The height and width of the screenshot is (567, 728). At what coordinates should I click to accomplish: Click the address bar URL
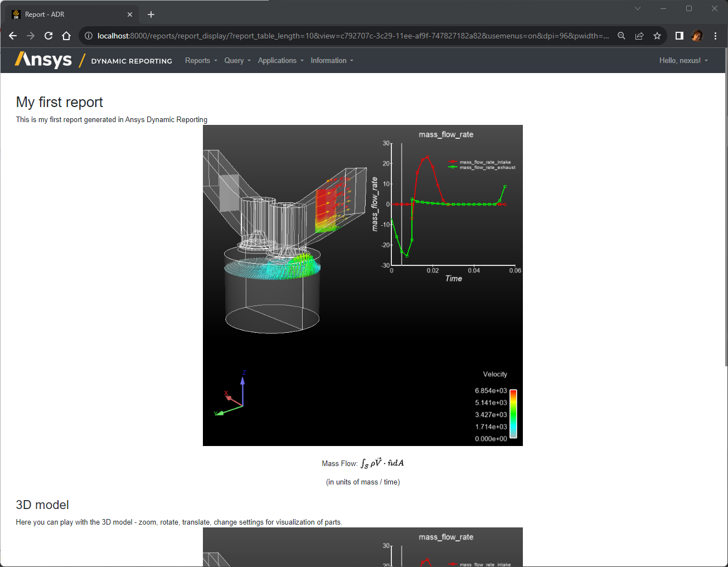pyautogui.click(x=353, y=36)
